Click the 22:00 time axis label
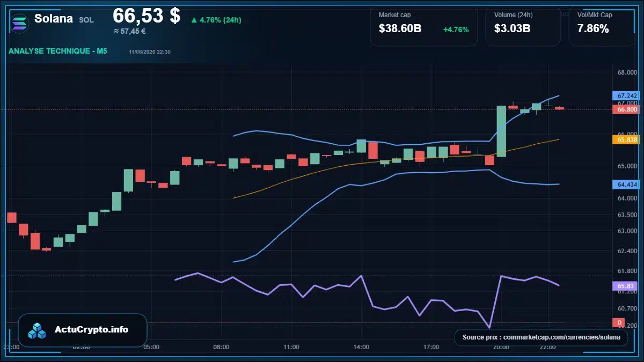The height and width of the screenshot is (362, 644). pos(547,347)
